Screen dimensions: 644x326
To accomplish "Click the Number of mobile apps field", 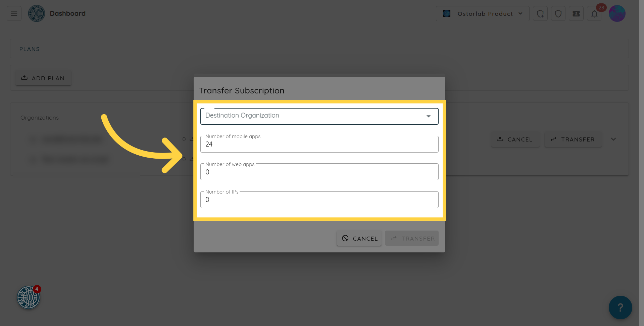I will point(319,144).
